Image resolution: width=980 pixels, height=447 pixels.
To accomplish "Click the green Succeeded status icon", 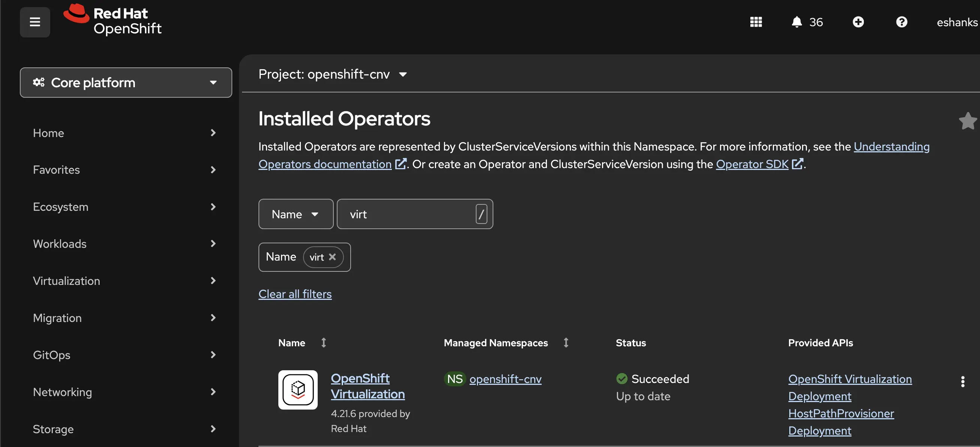I will pos(621,378).
